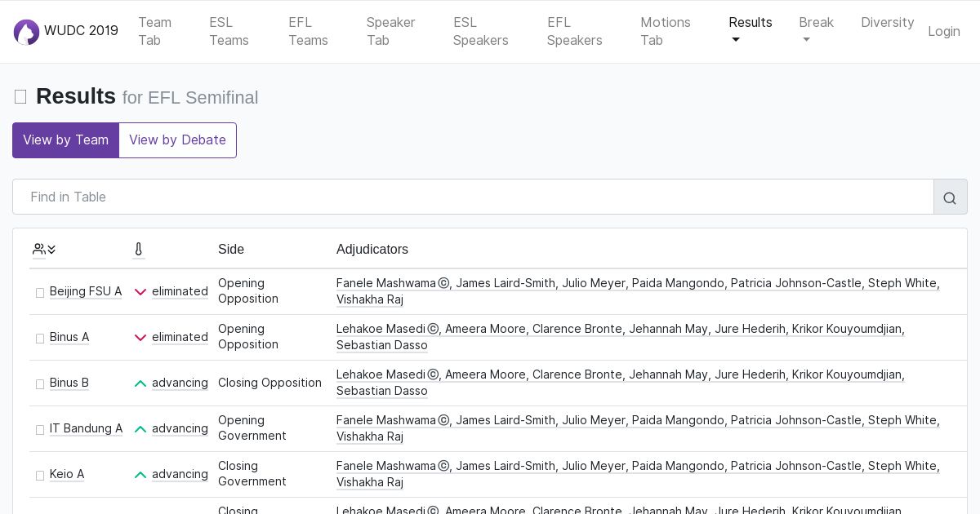
Task: Open team Beijing FSU A
Action: click(x=86, y=291)
